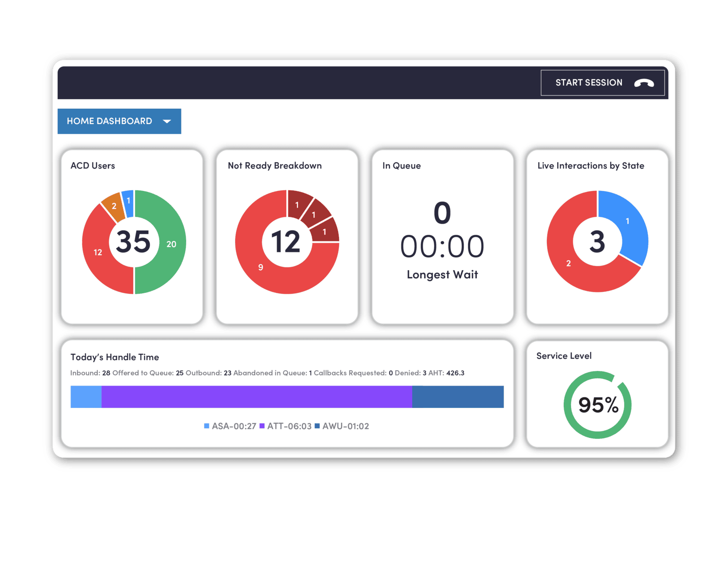The image size is (728, 562).
Task: Select the blue 1 segment in Live Interactions
Action: click(x=627, y=221)
